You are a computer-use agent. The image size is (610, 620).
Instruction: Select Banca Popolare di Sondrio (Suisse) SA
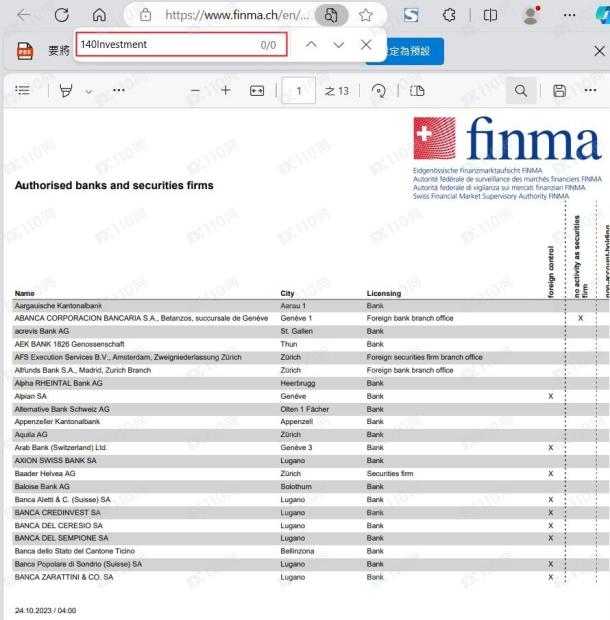pyautogui.click(x=78, y=564)
